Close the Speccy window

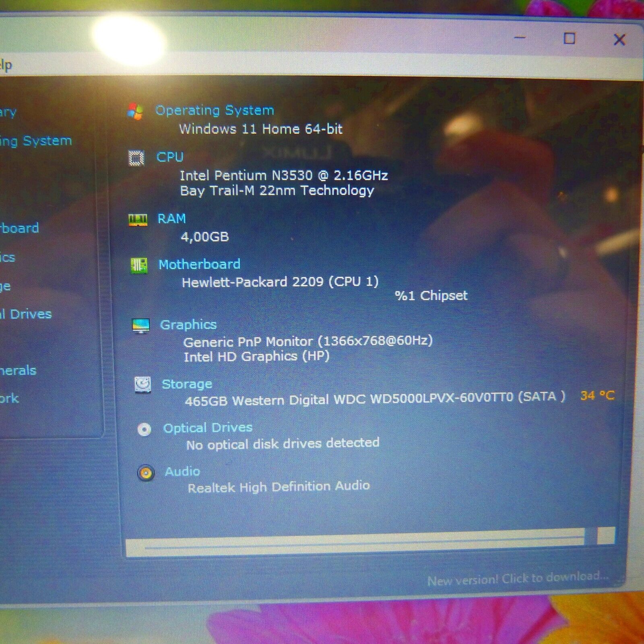click(x=619, y=39)
